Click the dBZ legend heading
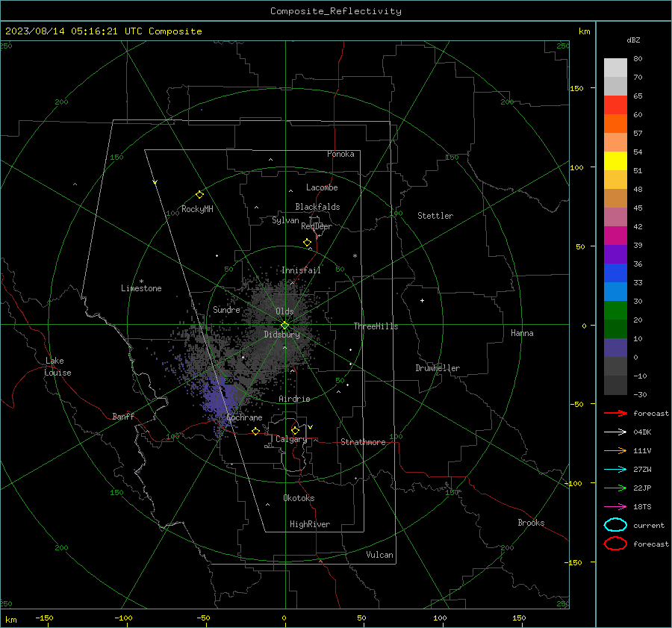Screen dimensions: 672x628 pyautogui.click(x=633, y=40)
